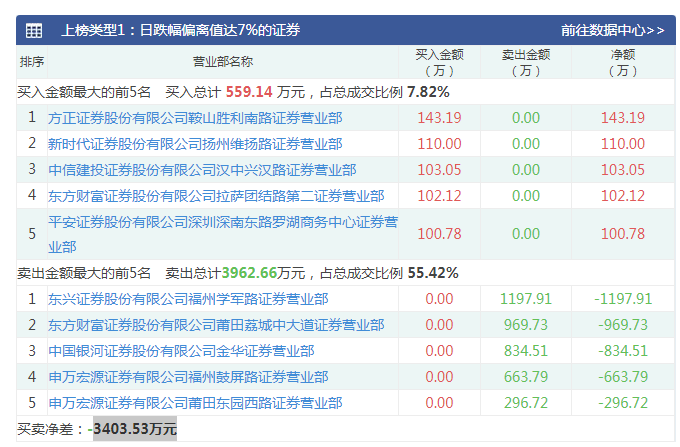The image size is (680, 447).
Task: Click sell amount 1197.91 in 东兴证券 row
Action: click(x=526, y=299)
